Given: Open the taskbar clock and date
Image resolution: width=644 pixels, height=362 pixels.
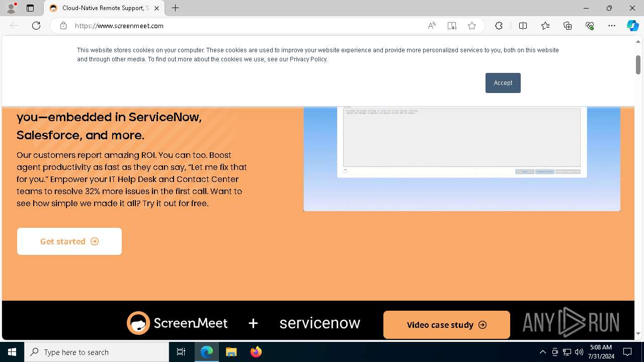Looking at the screenshot, I should coord(601,352).
